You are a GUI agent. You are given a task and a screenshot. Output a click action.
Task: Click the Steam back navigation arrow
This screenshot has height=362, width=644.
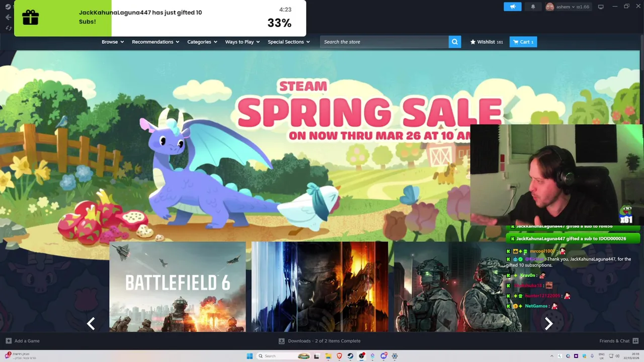(8, 17)
